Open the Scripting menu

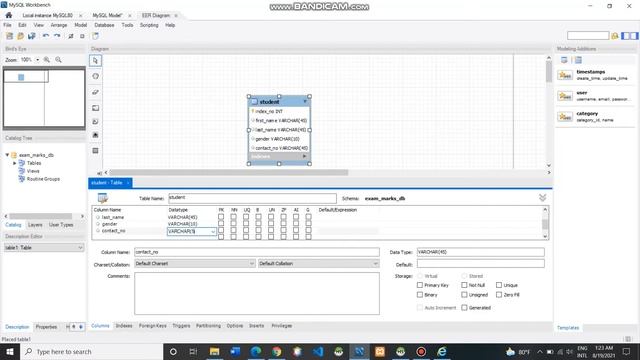pyautogui.click(x=149, y=25)
